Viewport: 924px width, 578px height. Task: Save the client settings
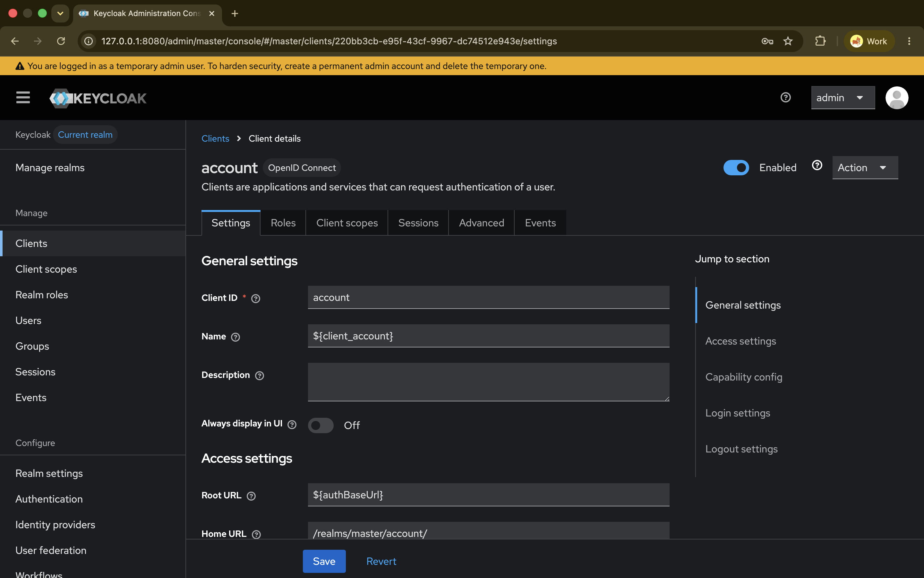pyautogui.click(x=324, y=561)
